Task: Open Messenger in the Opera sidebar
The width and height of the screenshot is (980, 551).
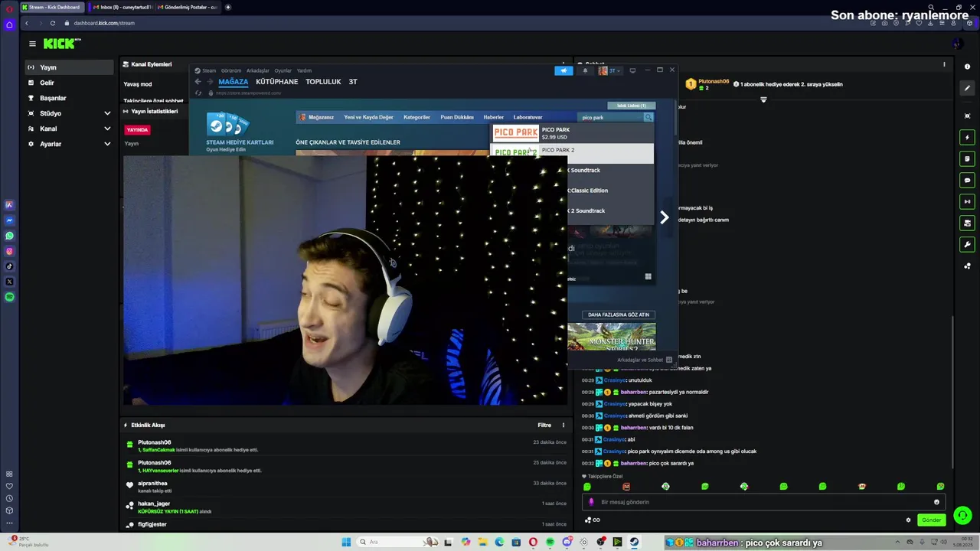Action: [9, 220]
